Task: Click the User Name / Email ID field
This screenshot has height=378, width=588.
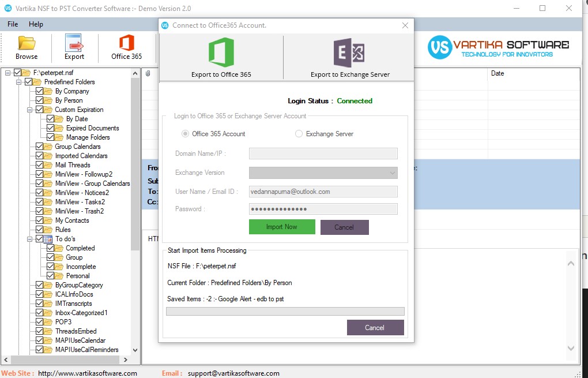Action: pyautogui.click(x=323, y=192)
